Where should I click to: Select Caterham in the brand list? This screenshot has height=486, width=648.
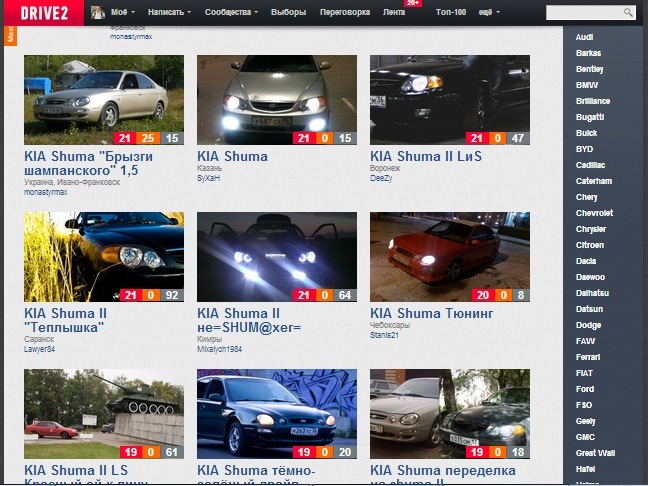594,181
